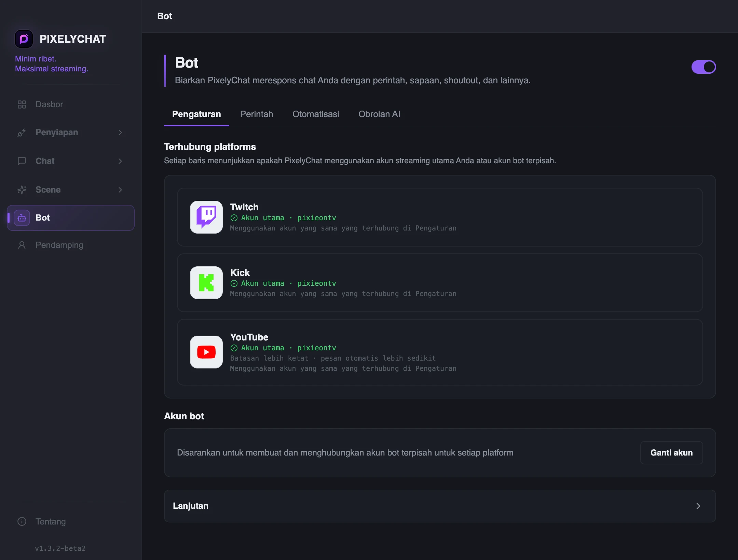
Task: Click the Dasbor grid icon
Action: tap(22, 104)
